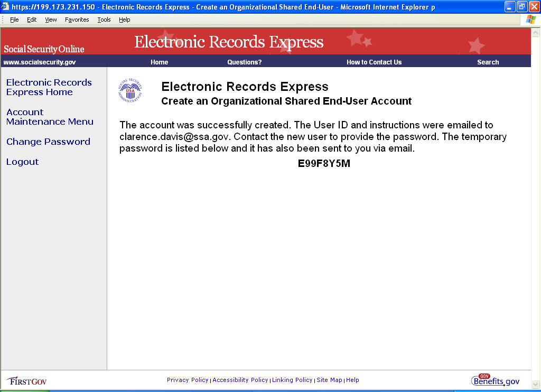The image size is (541, 392).
Task: Open the Site Map footer link
Action: (x=330, y=380)
